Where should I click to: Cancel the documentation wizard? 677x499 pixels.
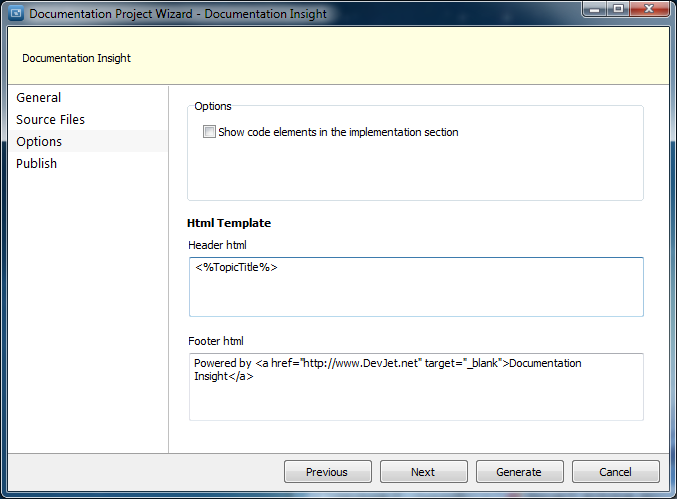pyautogui.click(x=616, y=471)
